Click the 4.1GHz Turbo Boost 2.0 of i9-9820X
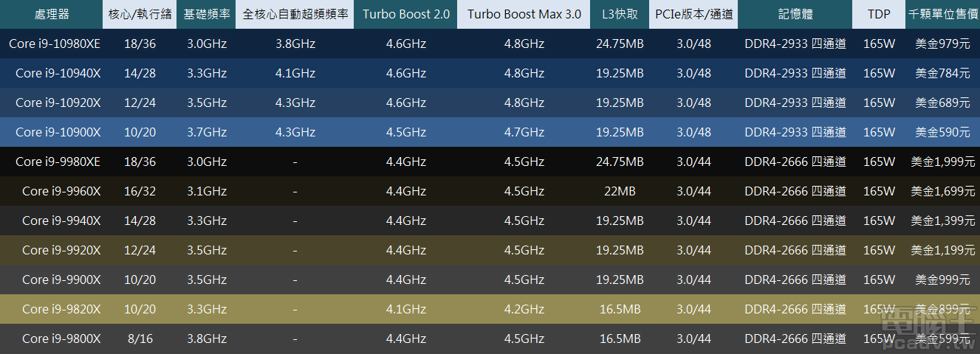Screen dimensions: 980x354 click(x=405, y=309)
